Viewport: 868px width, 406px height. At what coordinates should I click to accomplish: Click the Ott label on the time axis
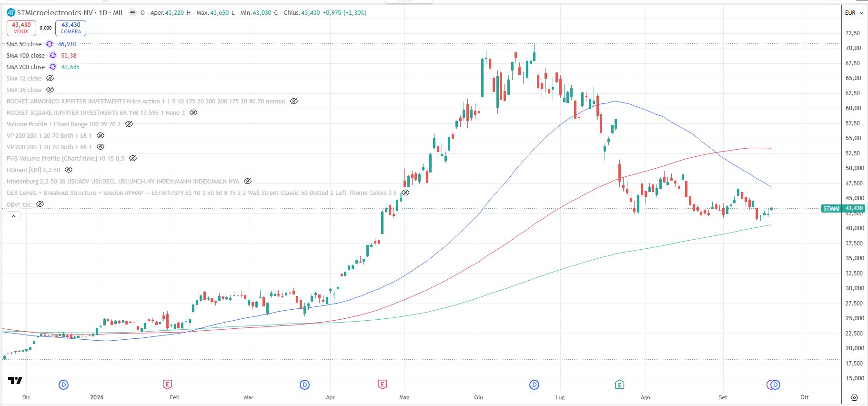[805, 397]
